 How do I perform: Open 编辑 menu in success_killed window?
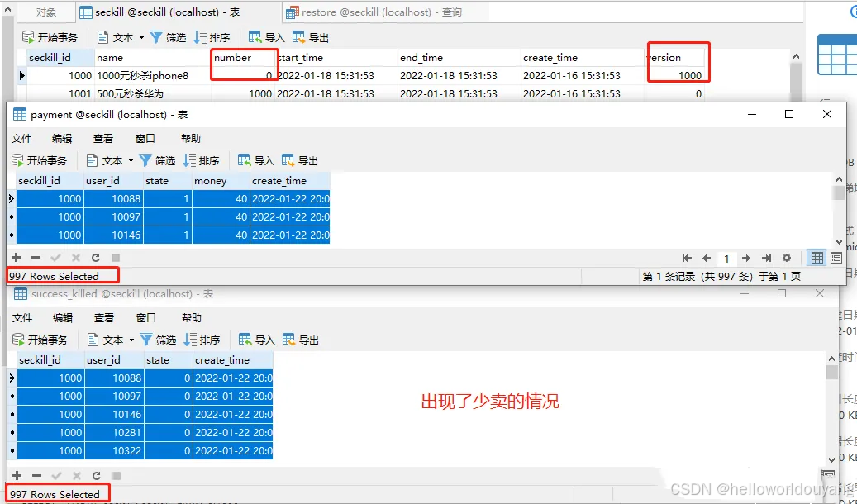63,317
